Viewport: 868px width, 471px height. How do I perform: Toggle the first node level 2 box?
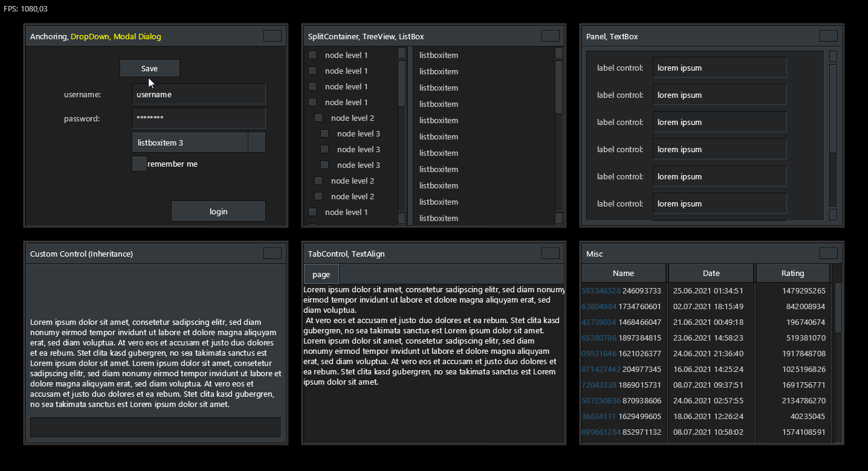click(319, 118)
